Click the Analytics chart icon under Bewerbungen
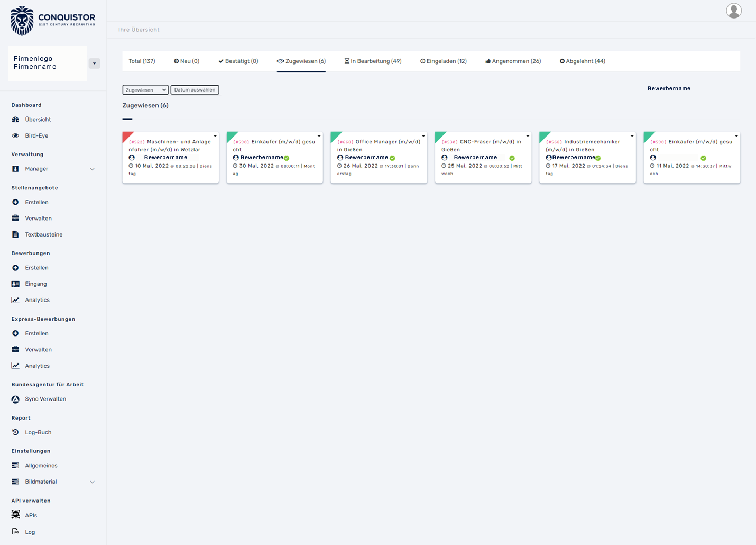Image resolution: width=756 pixels, height=545 pixels. click(15, 300)
